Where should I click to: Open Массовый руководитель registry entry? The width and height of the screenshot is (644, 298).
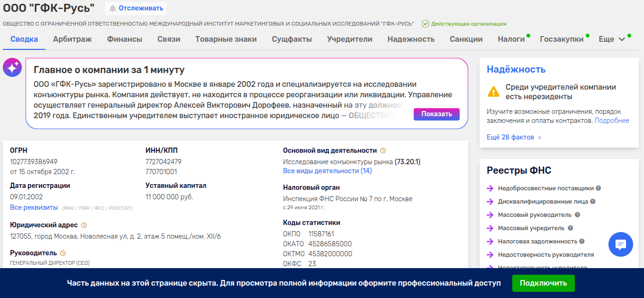click(535, 215)
